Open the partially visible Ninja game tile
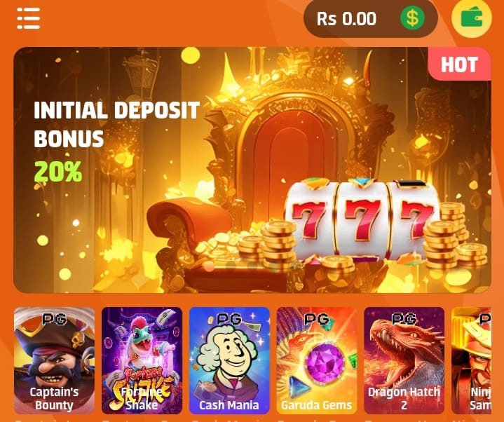Screen dimensions: 504x422 (471, 360)
